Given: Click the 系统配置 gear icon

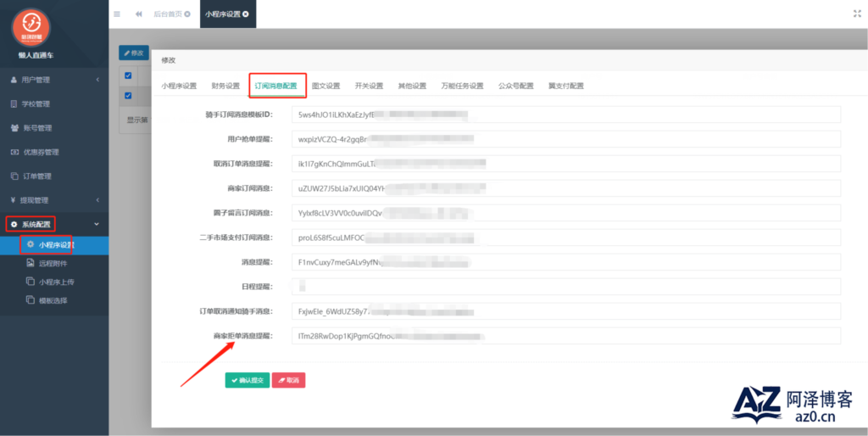Looking at the screenshot, I should [14, 225].
